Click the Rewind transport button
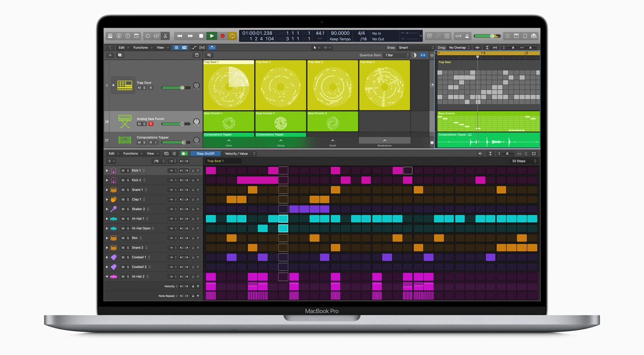 (x=179, y=36)
